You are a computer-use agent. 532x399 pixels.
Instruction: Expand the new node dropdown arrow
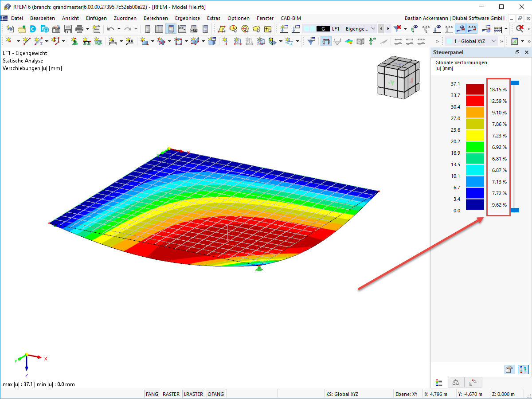click(x=18, y=41)
